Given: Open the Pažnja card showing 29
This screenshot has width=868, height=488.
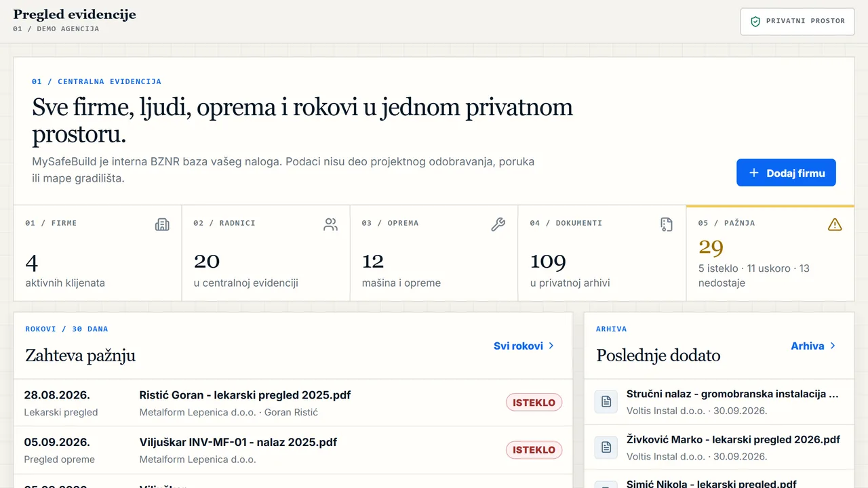Looking at the screenshot, I should coord(770,253).
